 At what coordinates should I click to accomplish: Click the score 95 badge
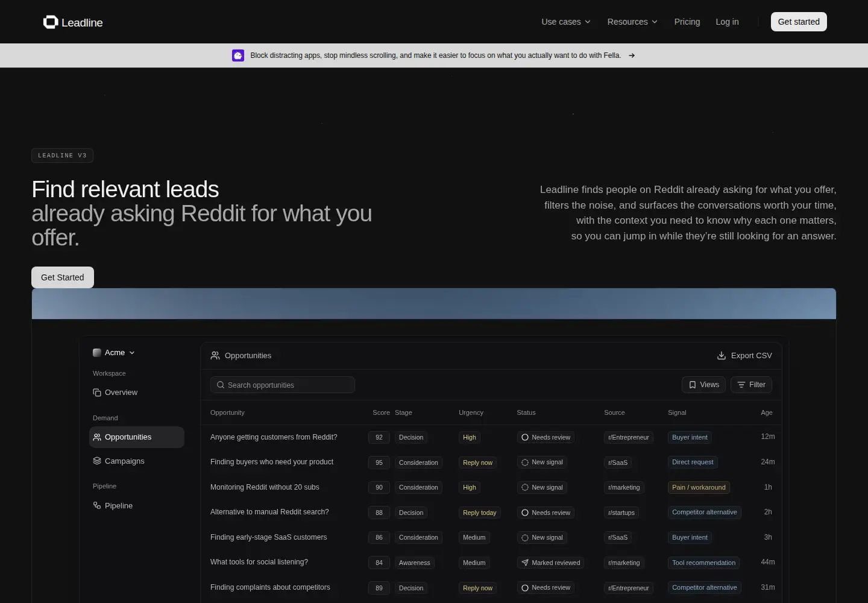pos(379,463)
